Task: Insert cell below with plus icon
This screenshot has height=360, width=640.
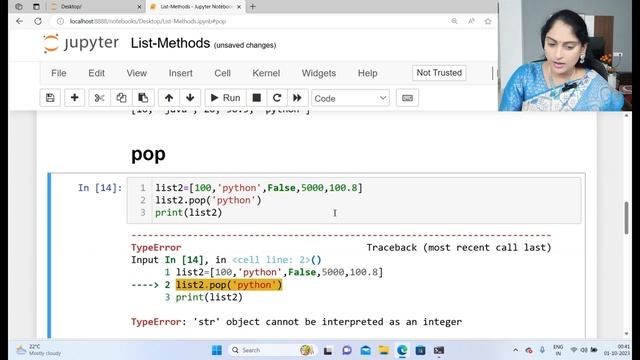Action: [x=74, y=98]
